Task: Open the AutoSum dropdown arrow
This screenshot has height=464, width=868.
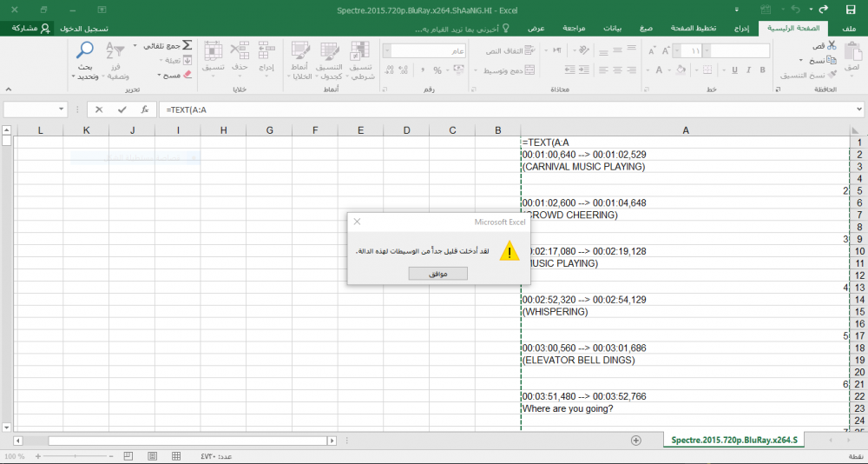Action: pos(135,45)
